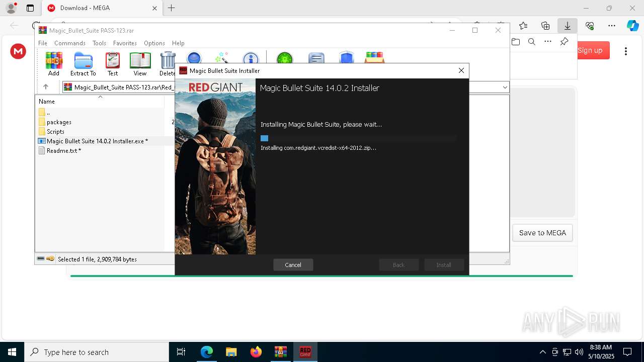The image size is (644, 362).
Task: Open a new Edge tab
Action: point(171,8)
